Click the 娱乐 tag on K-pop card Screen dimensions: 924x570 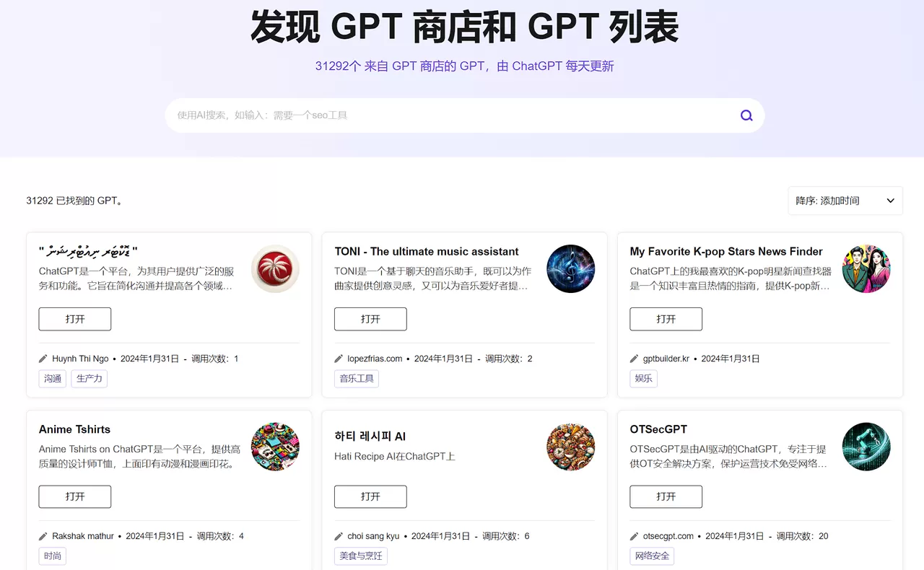[x=643, y=378]
